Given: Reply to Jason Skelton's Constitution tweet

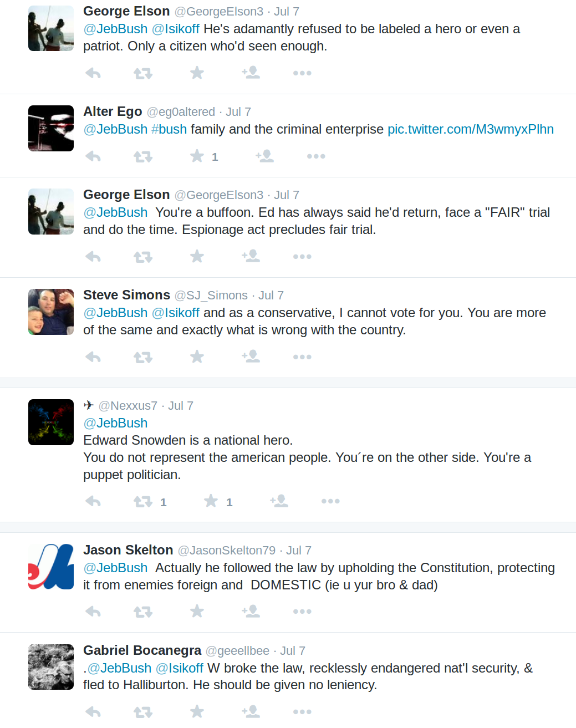Looking at the screenshot, I should tap(93, 612).
